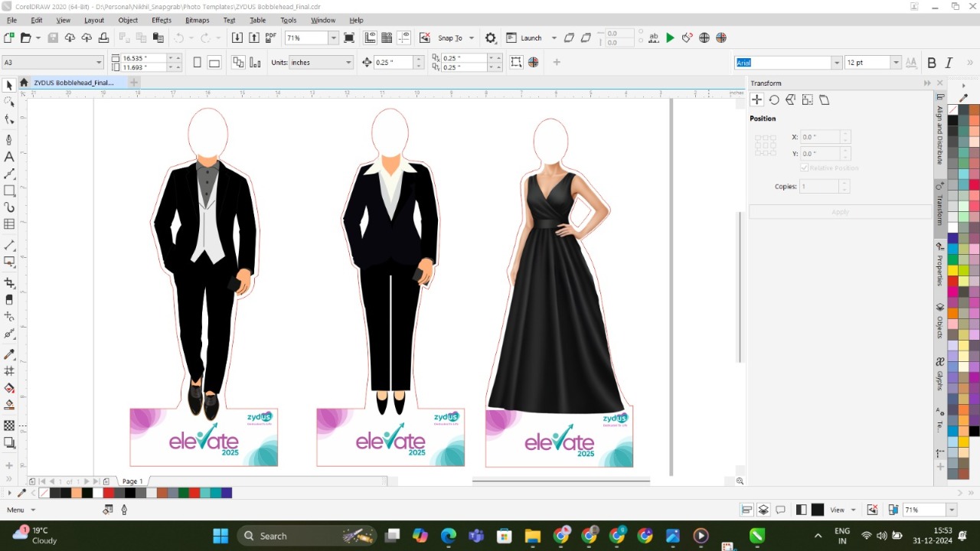Click the Snap To button
This screenshot has height=551, width=980.
(450, 38)
